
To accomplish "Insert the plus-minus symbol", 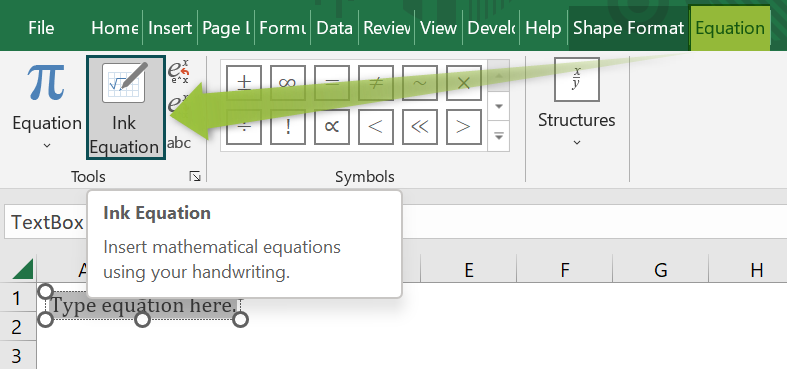I will (x=244, y=83).
